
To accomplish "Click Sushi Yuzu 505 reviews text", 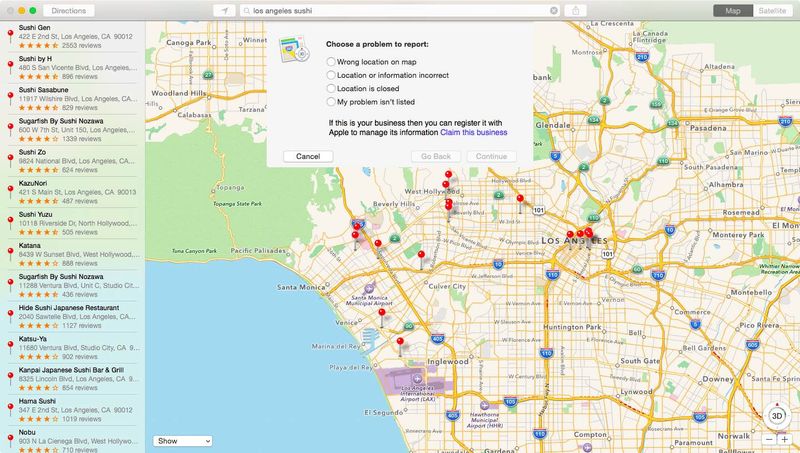I will pos(80,232).
